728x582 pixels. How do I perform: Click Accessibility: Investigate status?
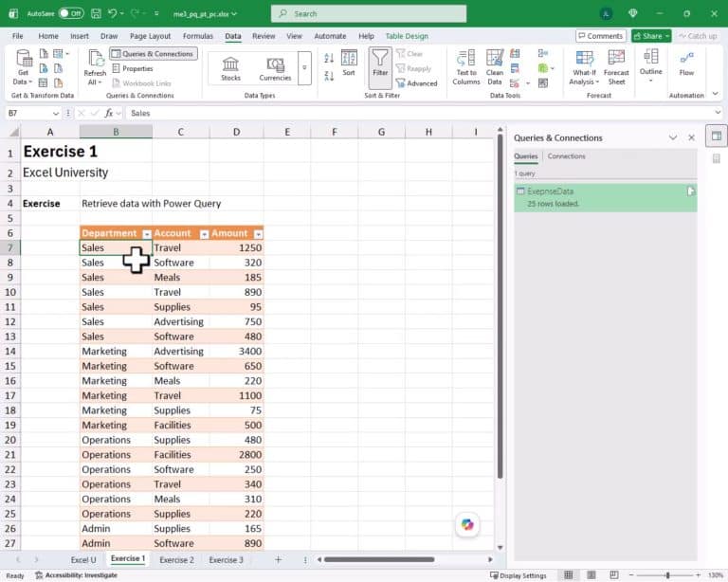point(77,575)
